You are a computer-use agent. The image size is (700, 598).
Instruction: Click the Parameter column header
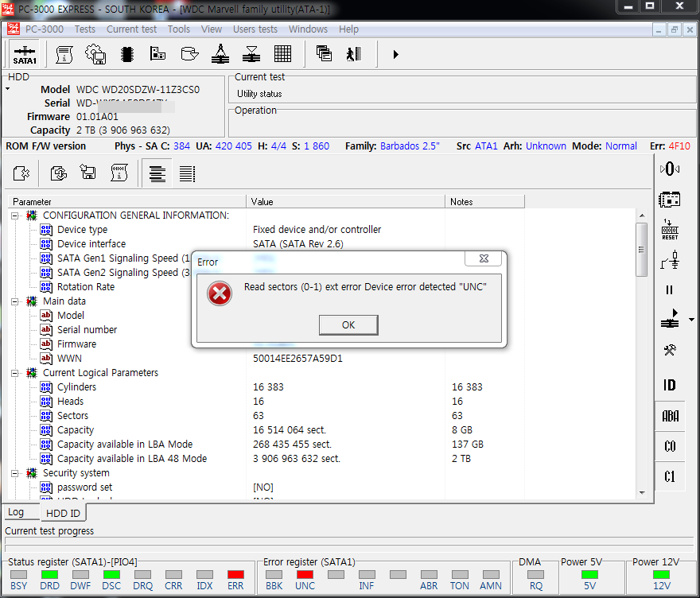point(127,202)
